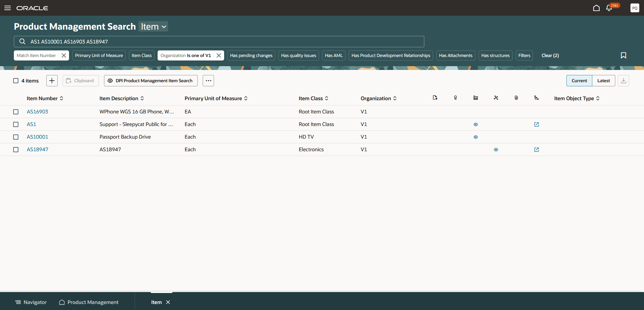Click Clear (2) to reset filters
Image resolution: width=644 pixels, height=310 pixels.
[x=550, y=55]
